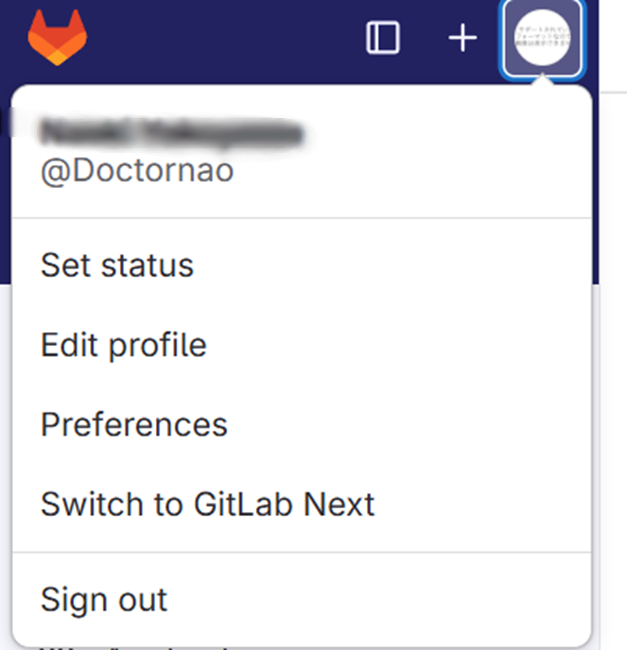Click the GitLab fox logo

(57, 37)
